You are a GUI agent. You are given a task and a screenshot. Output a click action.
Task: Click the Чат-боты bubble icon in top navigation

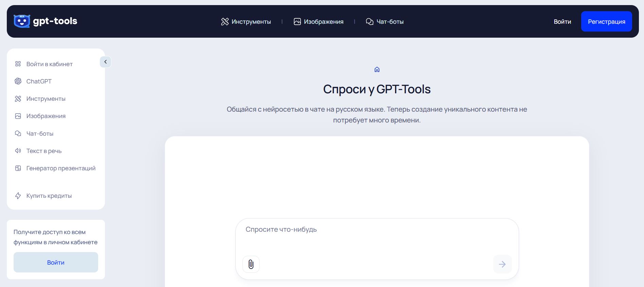[370, 22]
